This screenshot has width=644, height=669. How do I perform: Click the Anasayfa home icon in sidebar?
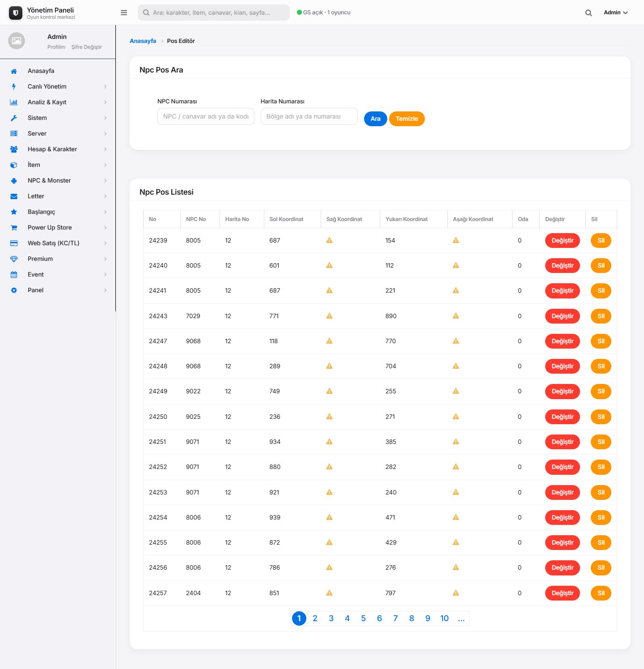pos(14,71)
